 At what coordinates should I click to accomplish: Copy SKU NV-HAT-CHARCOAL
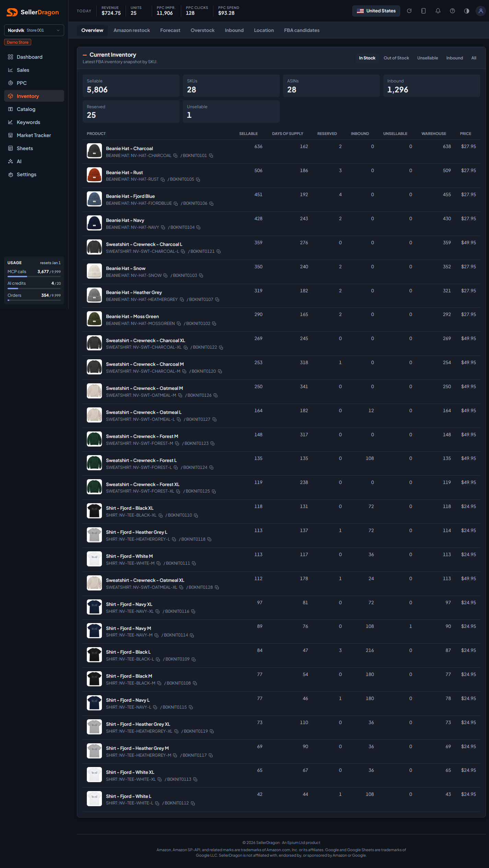[175, 156]
